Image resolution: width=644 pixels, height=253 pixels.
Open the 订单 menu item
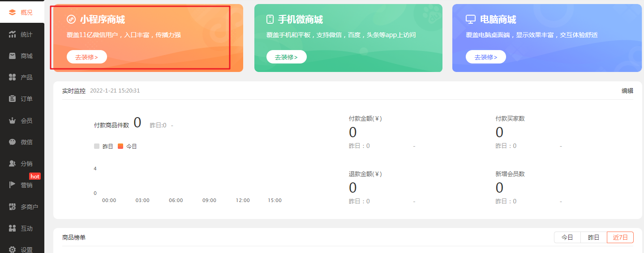click(x=22, y=99)
